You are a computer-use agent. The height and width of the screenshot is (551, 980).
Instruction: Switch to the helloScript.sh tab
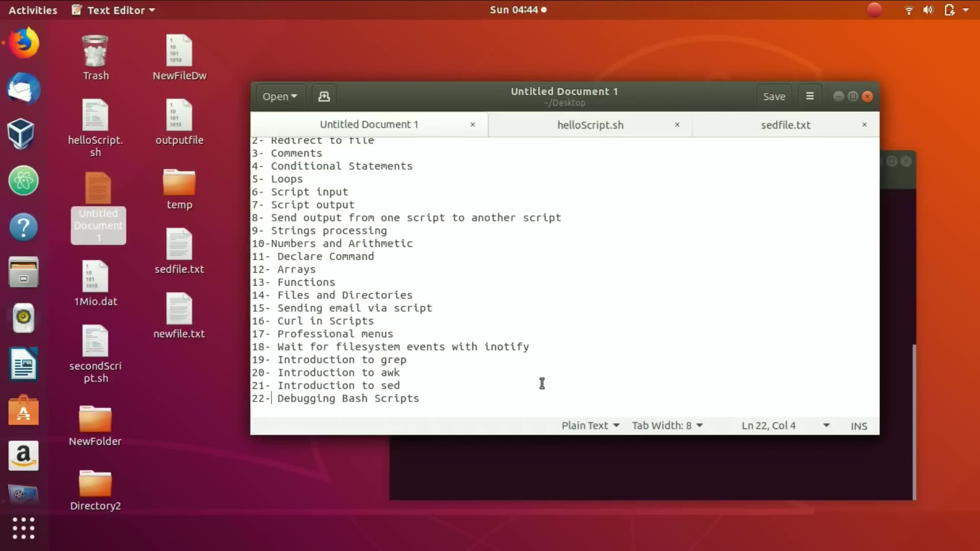[590, 124]
